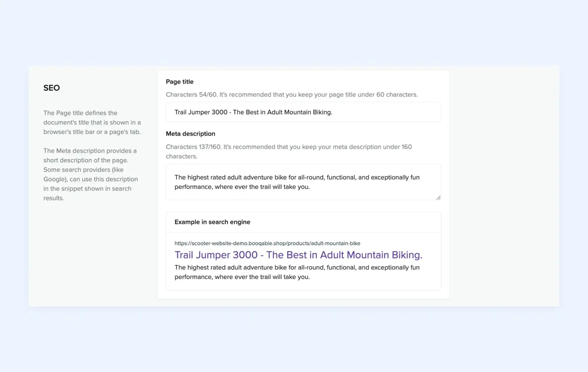Screen dimensions: 588x372
Task: Select the Meta description label
Action: point(191,134)
